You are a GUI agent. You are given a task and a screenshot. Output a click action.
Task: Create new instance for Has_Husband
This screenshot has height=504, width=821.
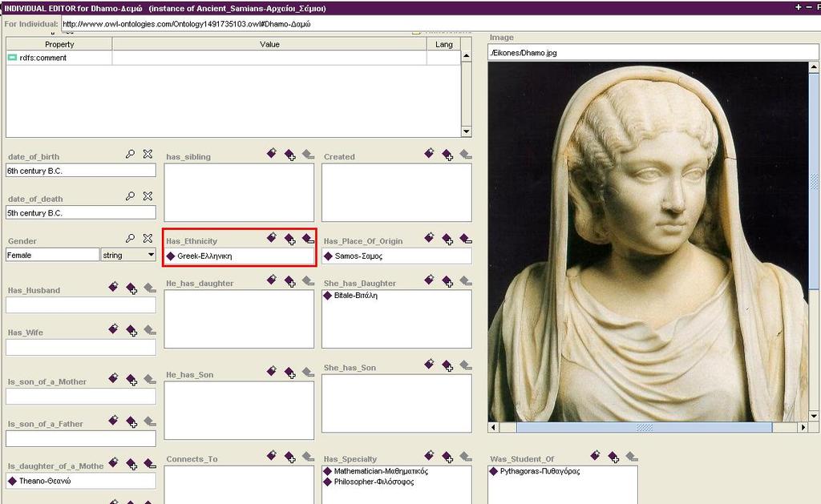point(113,286)
